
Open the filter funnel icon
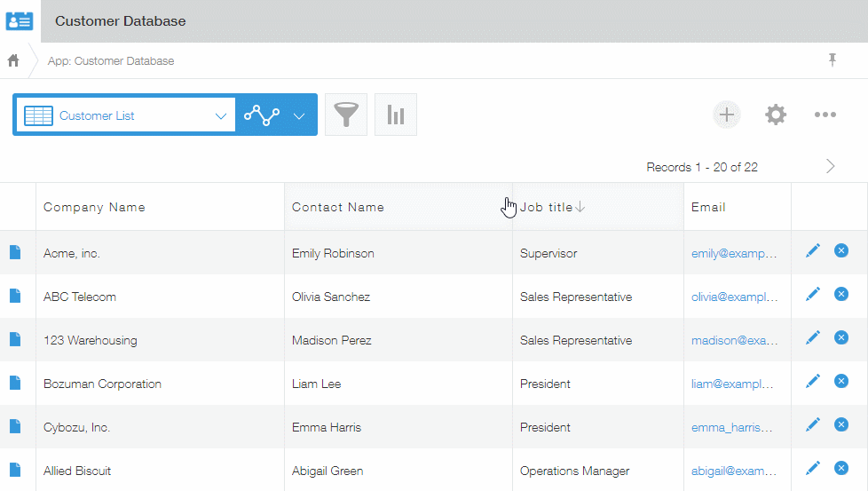(x=346, y=115)
